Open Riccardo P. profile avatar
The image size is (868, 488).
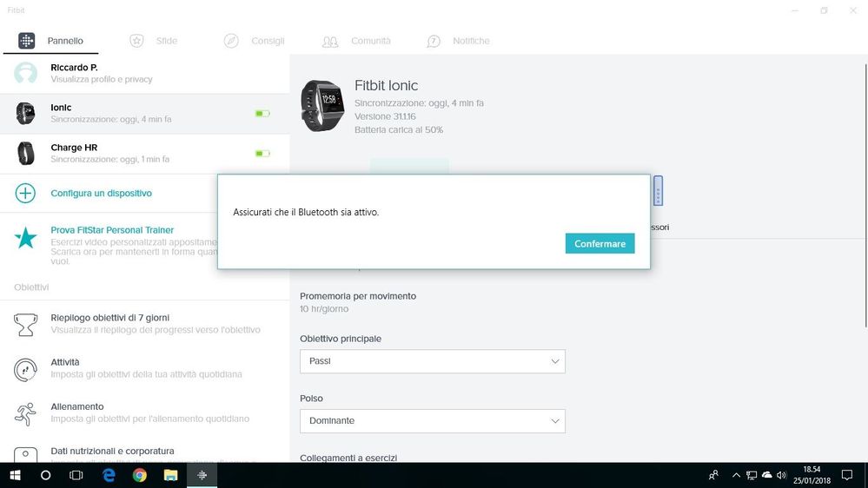pos(25,73)
